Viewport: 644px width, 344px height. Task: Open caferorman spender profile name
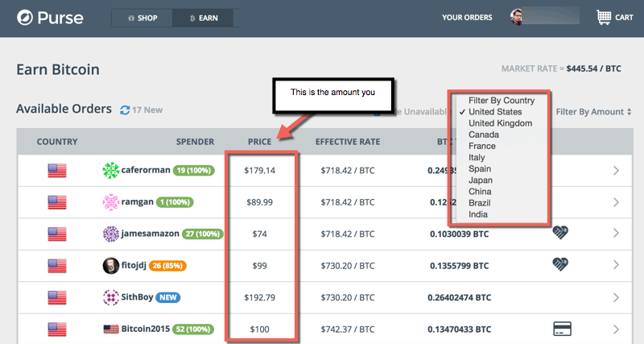[146, 170]
